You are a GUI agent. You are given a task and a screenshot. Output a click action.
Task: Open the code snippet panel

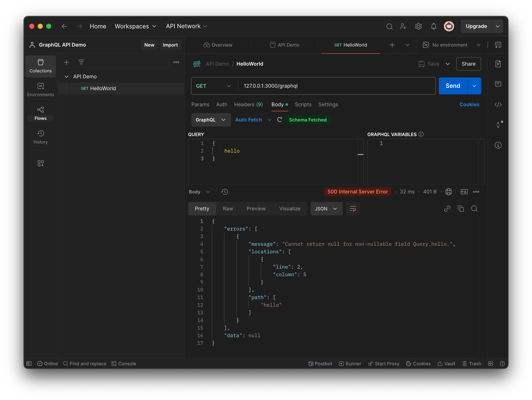[498, 105]
